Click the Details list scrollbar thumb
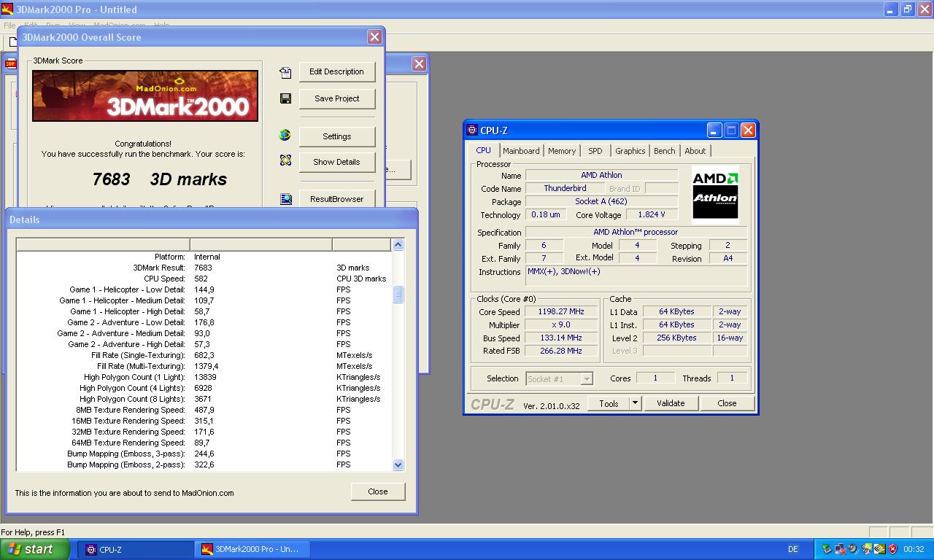 398,294
